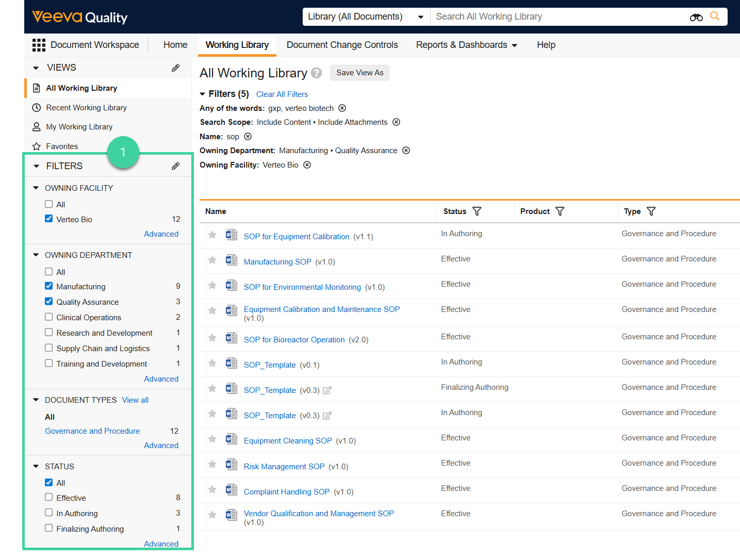This screenshot has height=560, width=740.
Task: Select Governance and Procedure document type
Action: [92, 431]
